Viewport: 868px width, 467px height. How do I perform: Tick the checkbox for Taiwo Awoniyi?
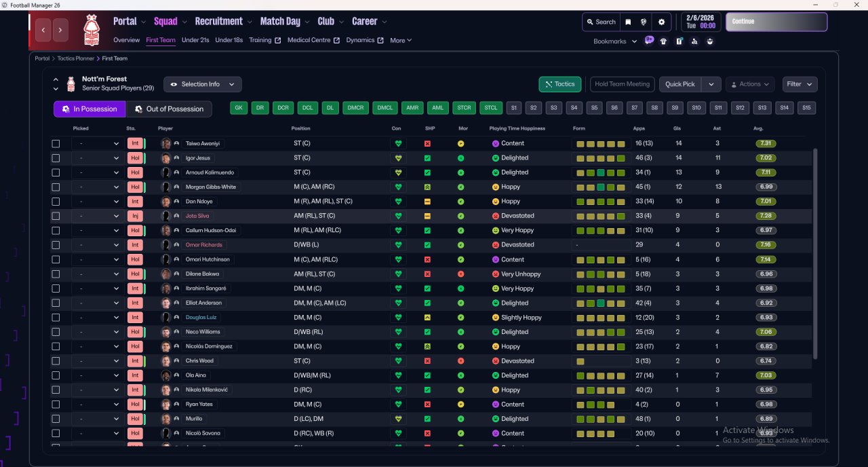point(56,144)
